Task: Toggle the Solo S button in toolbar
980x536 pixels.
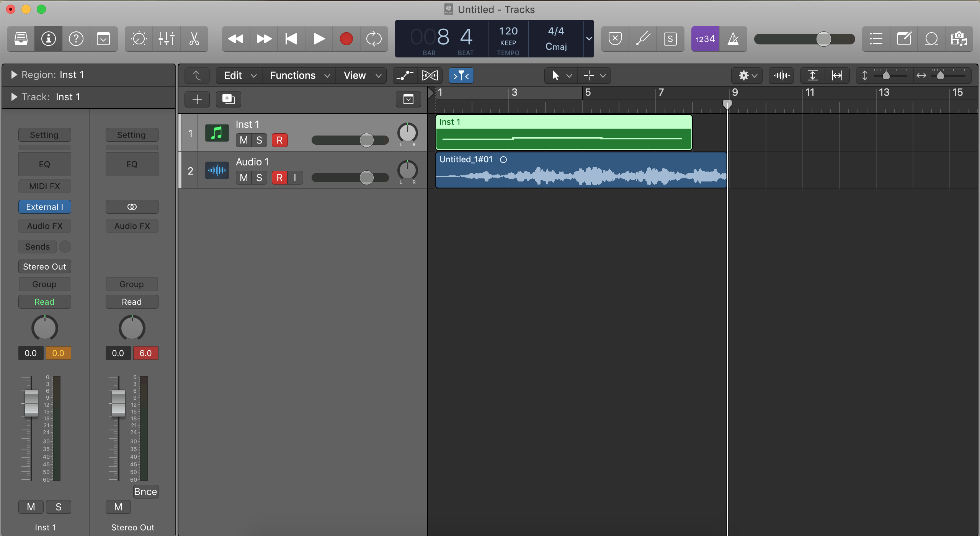Action: (x=670, y=39)
